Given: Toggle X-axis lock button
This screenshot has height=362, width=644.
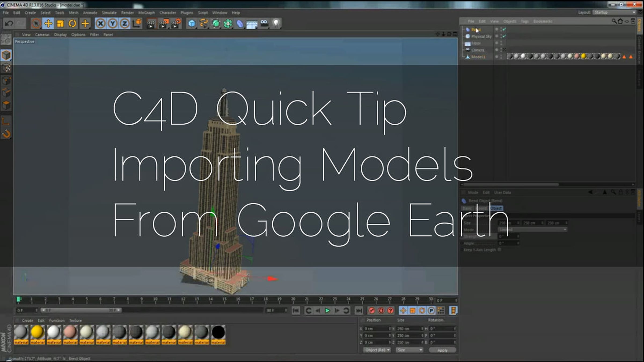Looking at the screenshot, I should click(x=100, y=24).
